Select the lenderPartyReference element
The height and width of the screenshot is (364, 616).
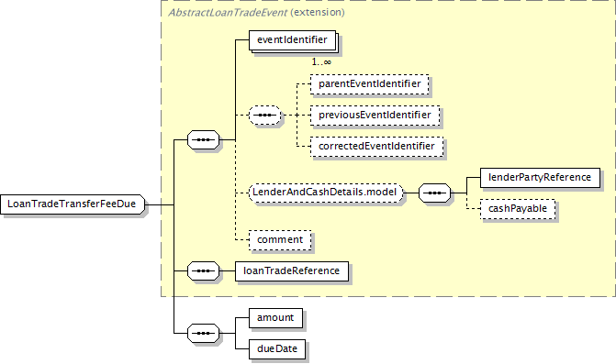pos(540,178)
